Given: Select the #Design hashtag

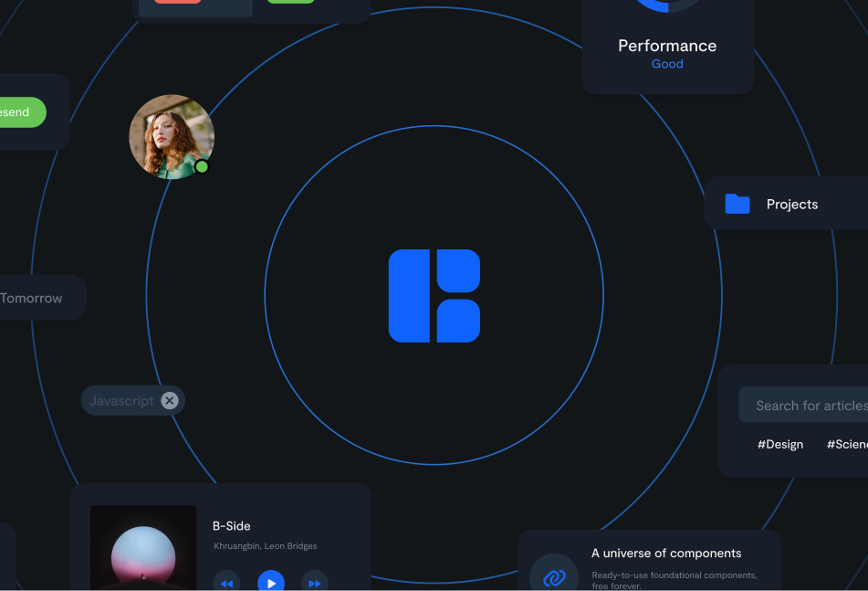Looking at the screenshot, I should (780, 444).
